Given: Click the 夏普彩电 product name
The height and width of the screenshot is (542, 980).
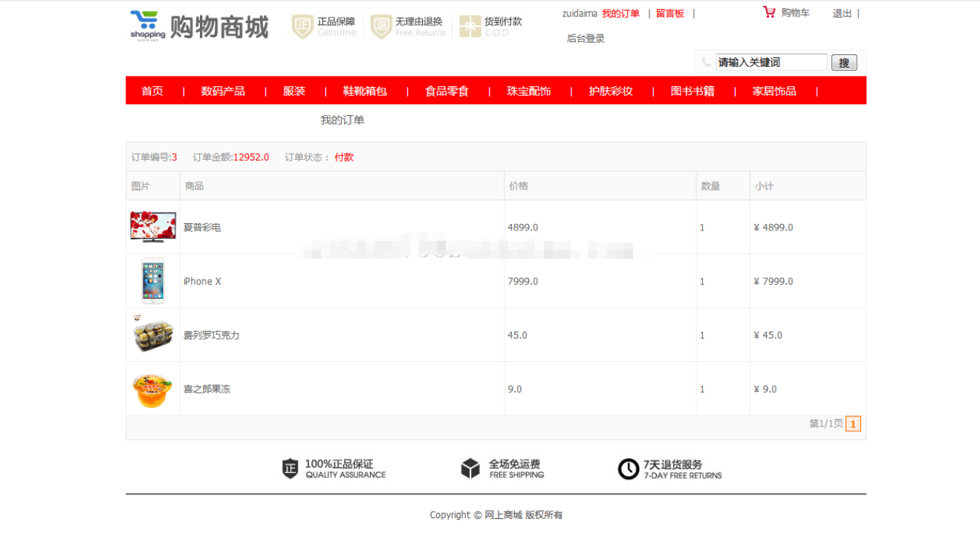Looking at the screenshot, I should (202, 228).
